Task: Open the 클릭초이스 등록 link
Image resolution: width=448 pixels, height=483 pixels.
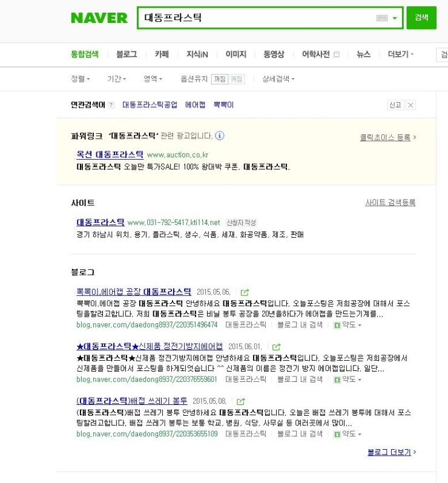Action: click(387, 137)
